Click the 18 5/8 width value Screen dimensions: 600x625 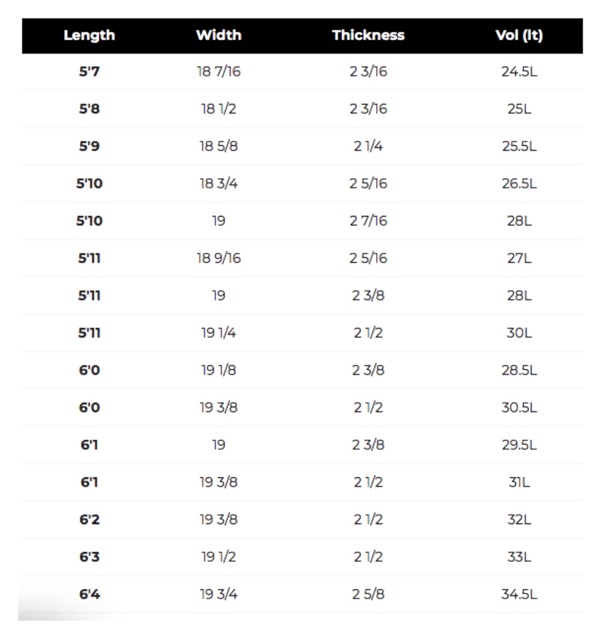point(218,146)
